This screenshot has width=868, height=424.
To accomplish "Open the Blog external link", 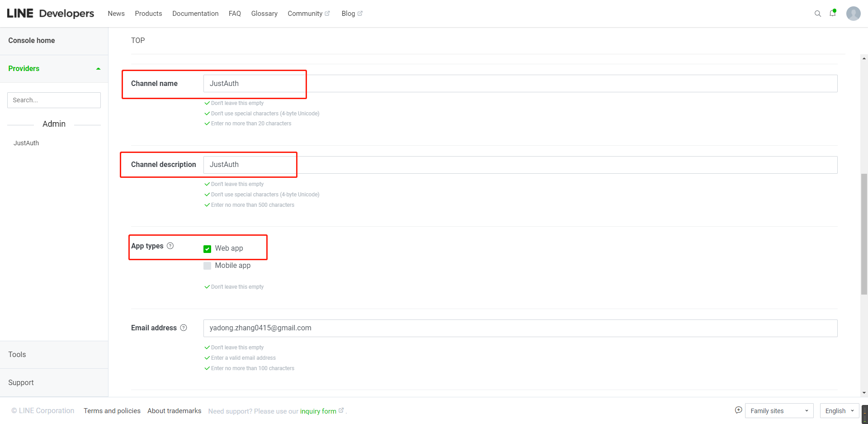I will coord(352,14).
